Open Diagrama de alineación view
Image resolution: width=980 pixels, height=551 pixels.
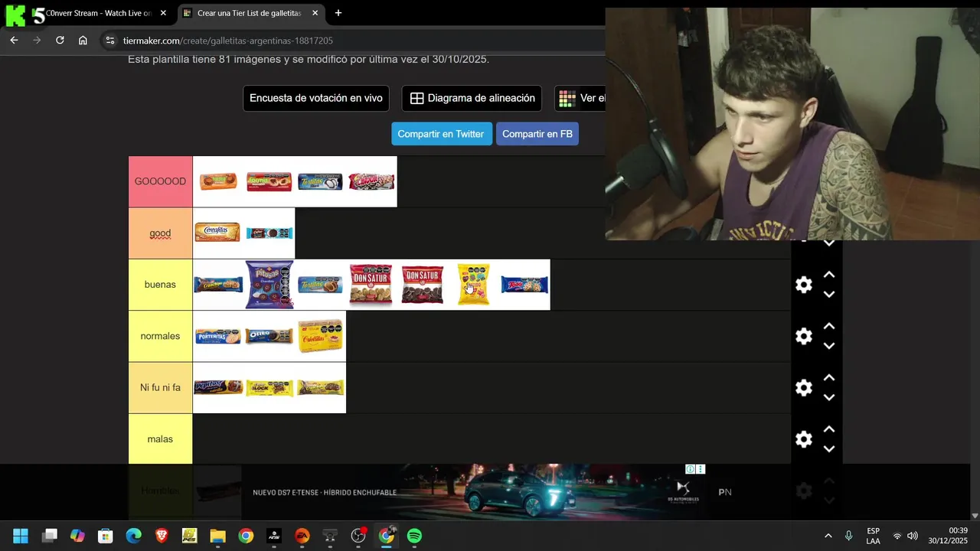(472, 98)
